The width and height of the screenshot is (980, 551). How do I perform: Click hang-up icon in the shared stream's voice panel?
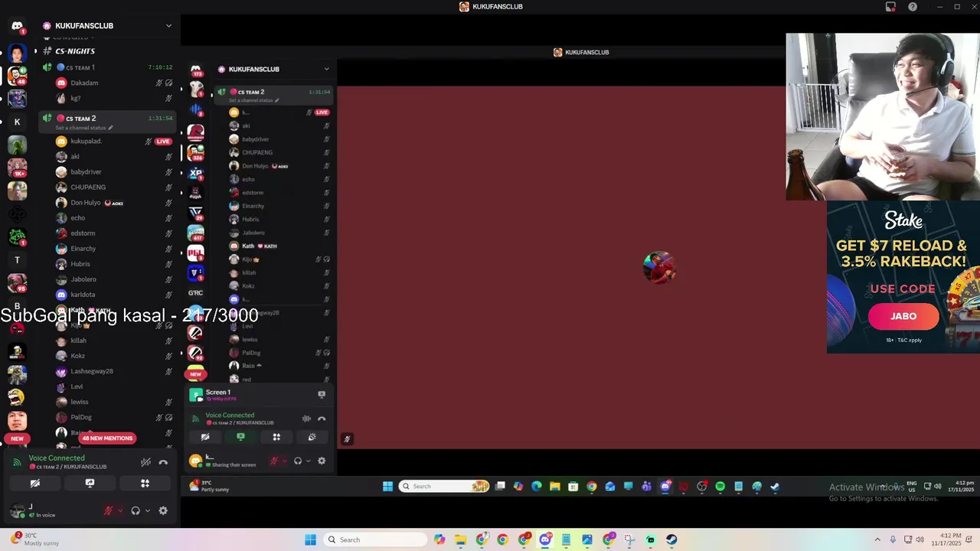pyautogui.click(x=322, y=419)
